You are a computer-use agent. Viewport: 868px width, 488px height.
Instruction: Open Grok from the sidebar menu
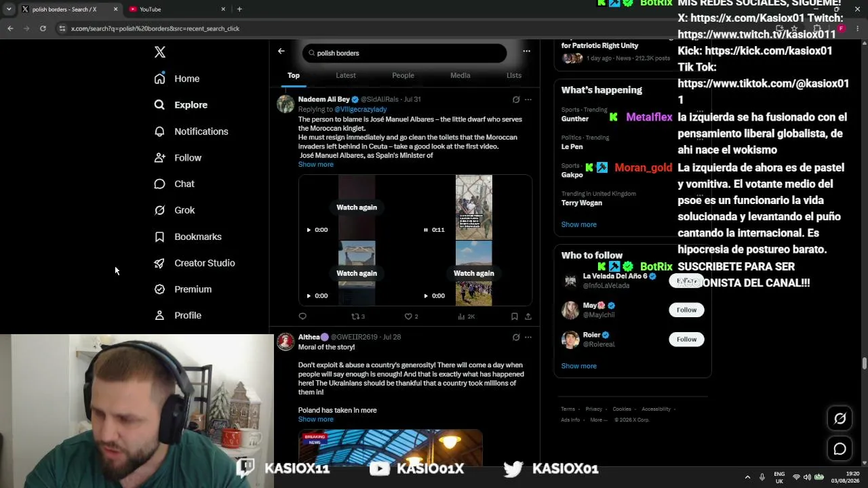[174, 210]
